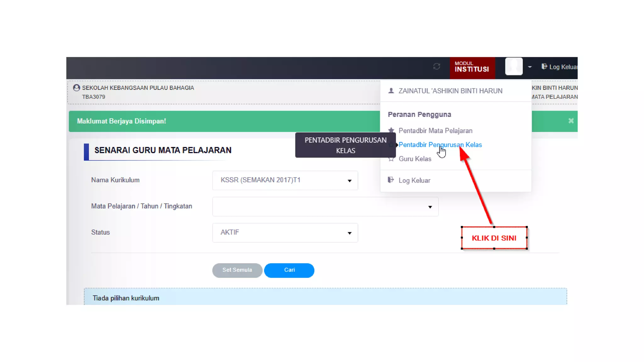Open the Nama Kurikulum dropdown
Viewport: 644px width, 362px height.
pyautogui.click(x=285, y=180)
